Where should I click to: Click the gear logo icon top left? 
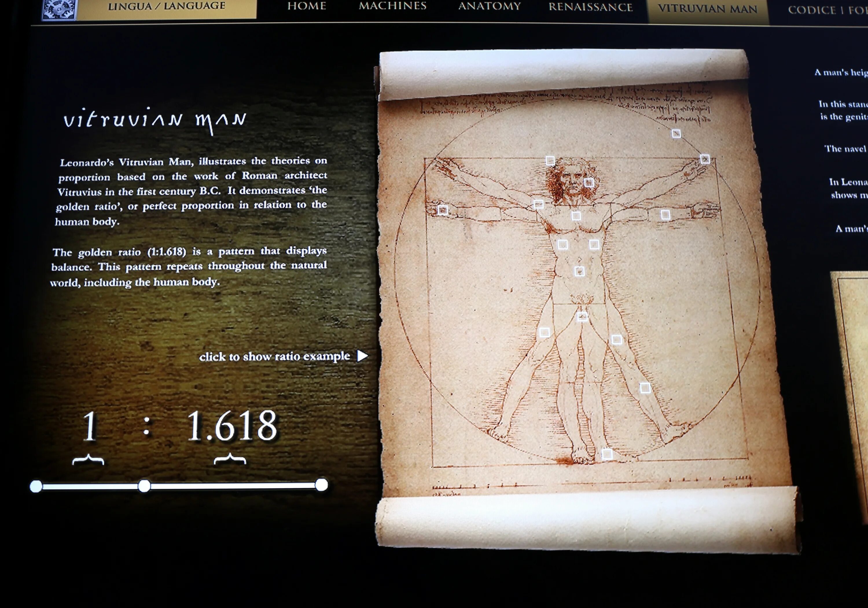59,9
